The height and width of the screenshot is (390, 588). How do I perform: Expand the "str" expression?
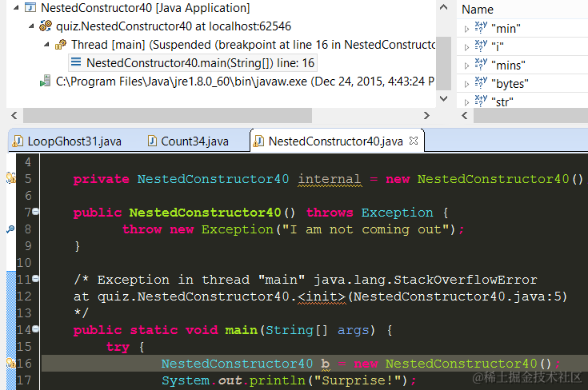[x=466, y=102]
